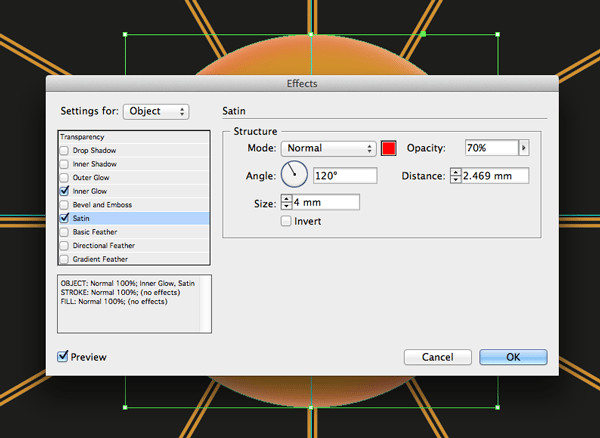The image size is (600, 438).
Task: Click the Angle input field
Action: click(x=345, y=176)
